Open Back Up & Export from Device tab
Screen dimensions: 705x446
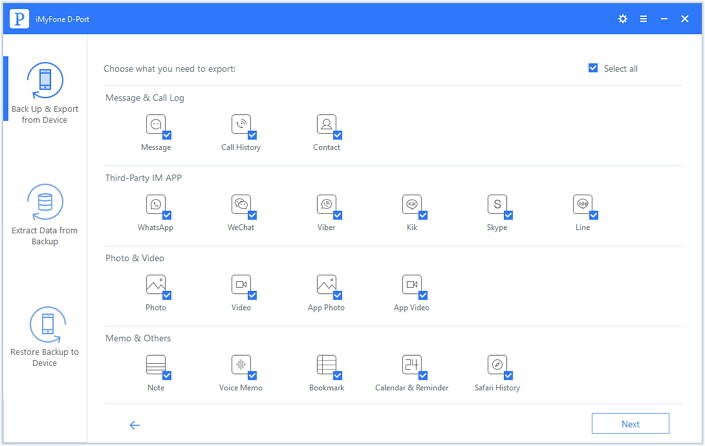point(45,93)
